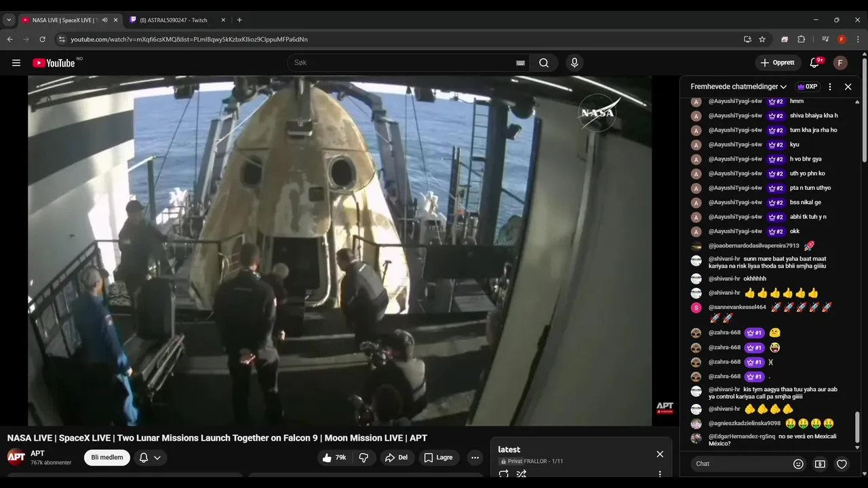Click the install/cast icon in address bar

[747, 39]
